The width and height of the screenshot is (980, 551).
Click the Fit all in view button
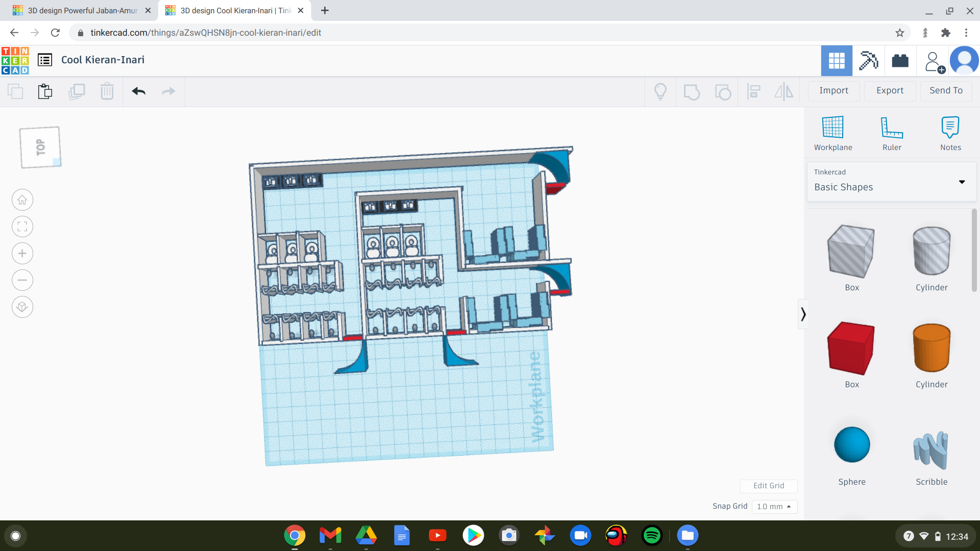click(x=22, y=227)
